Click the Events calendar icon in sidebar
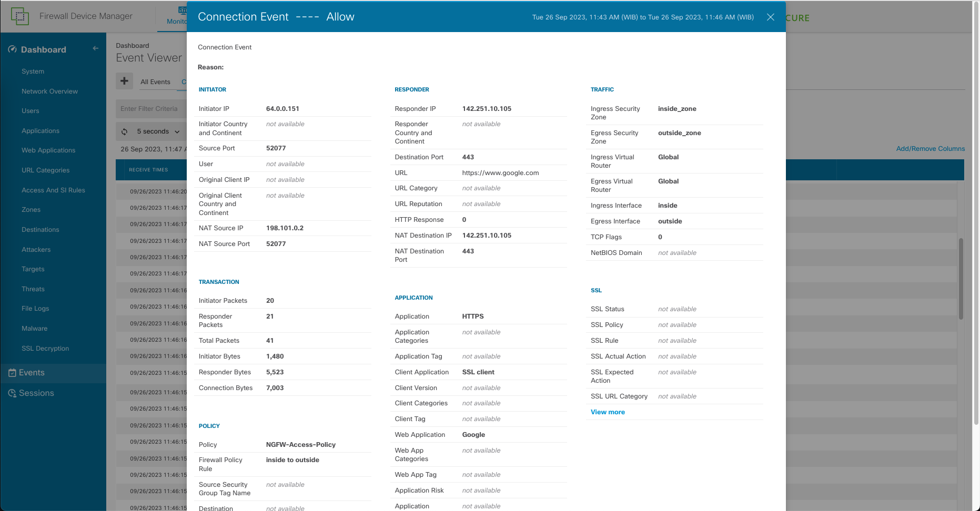 12,373
